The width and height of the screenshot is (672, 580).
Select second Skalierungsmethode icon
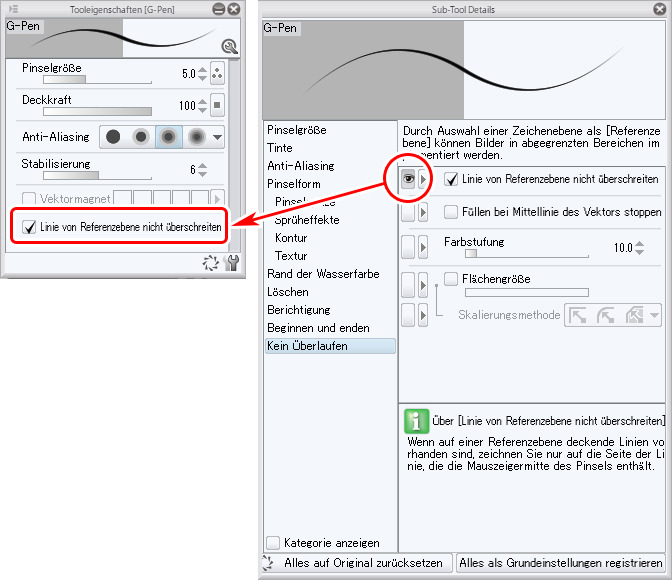tap(606, 316)
